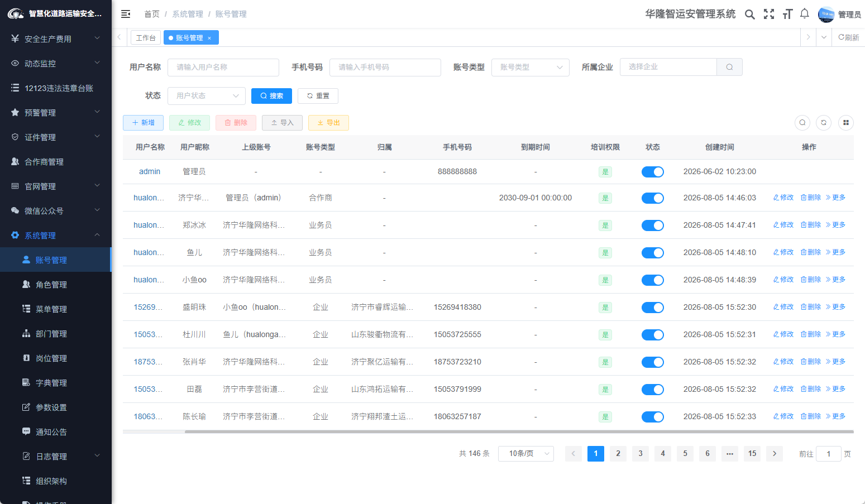The width and height of the screenshot is (865, 504).
Task: Click the 所属企业 search icon button
Action: [x=729, y=67]
